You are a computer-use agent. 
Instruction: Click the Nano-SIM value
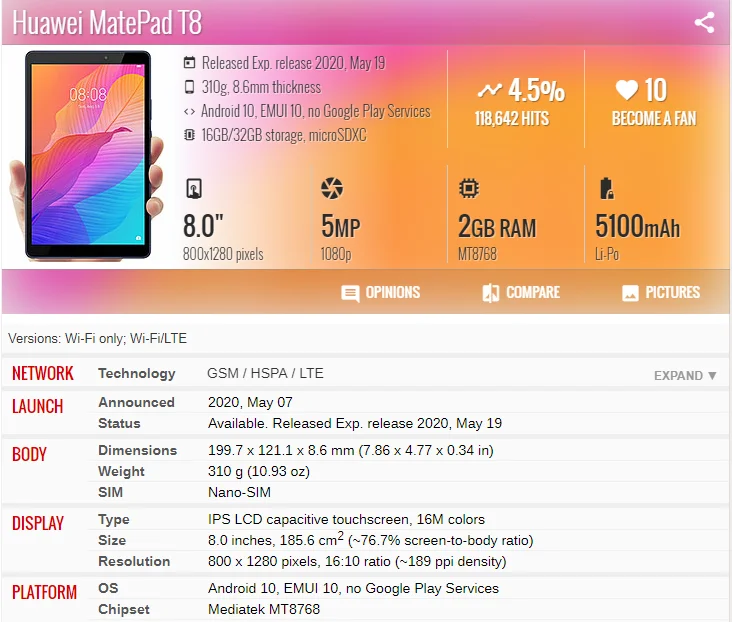point(239,492)
